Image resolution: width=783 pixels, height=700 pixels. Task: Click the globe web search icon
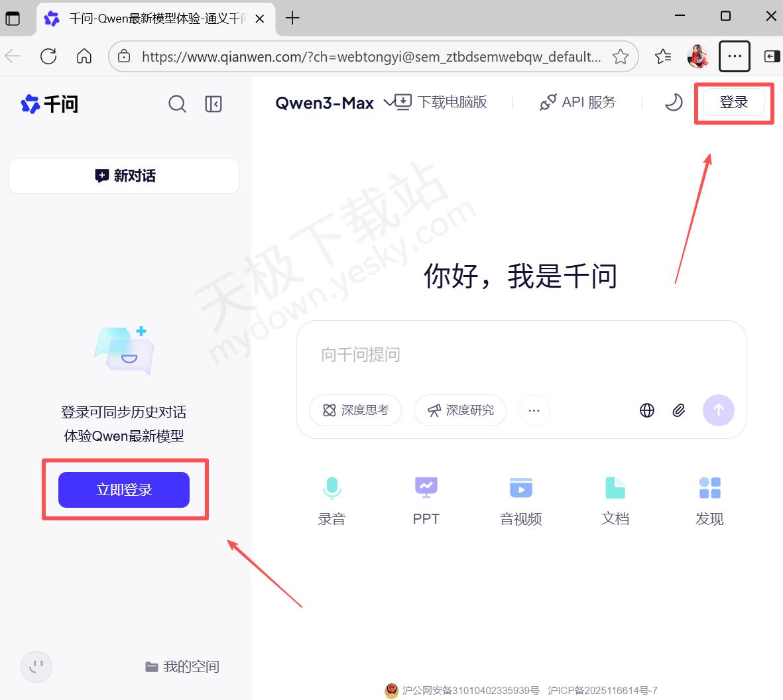coord(647,410)
